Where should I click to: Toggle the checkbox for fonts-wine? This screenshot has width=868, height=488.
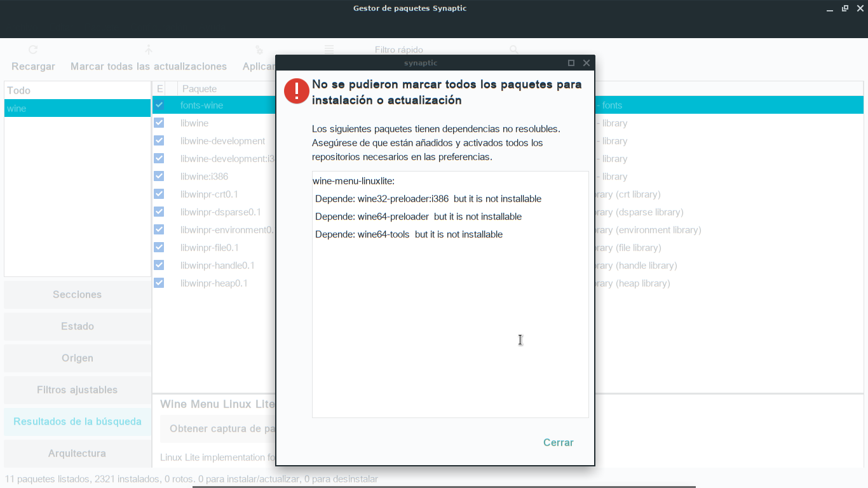coord(159,105)
